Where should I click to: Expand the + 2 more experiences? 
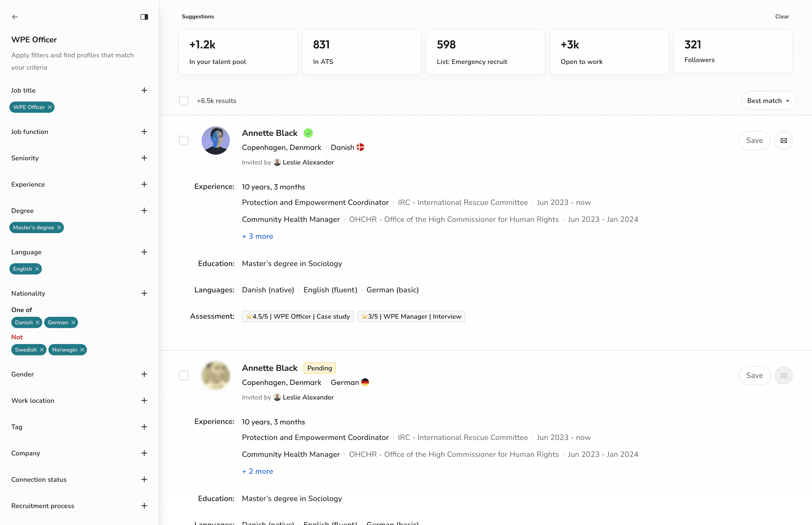[x=258, y=471]
